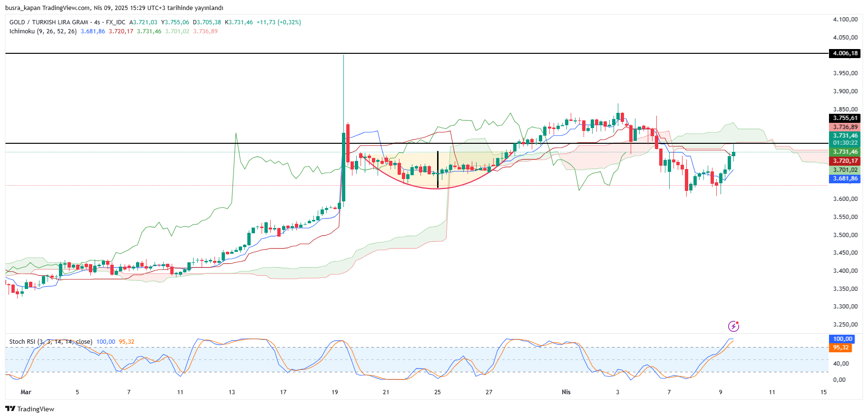The image size is (868, 418).
Task: Click the blue 3.681,86 Ichimoku axis label
Action: click(845, 179)
